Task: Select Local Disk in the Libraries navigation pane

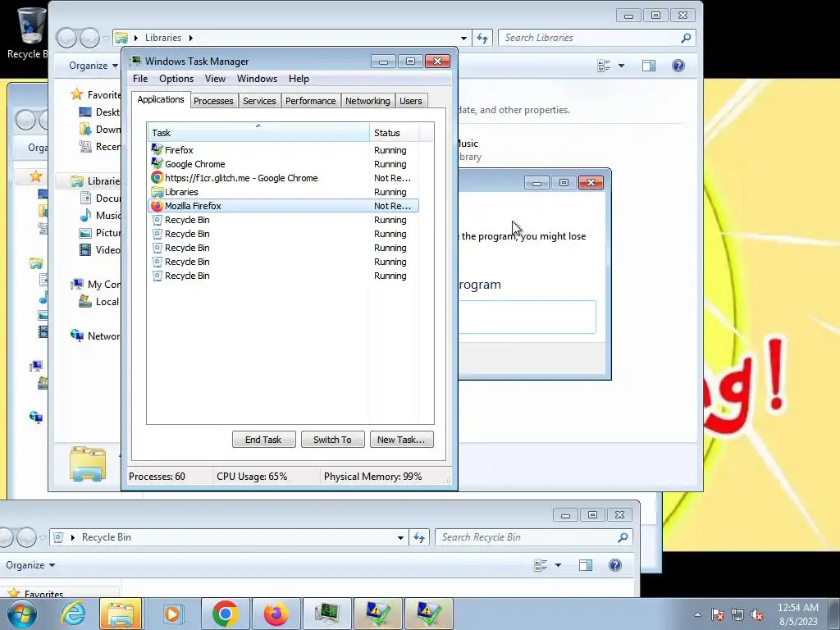Action: click(x=99, y=302)
